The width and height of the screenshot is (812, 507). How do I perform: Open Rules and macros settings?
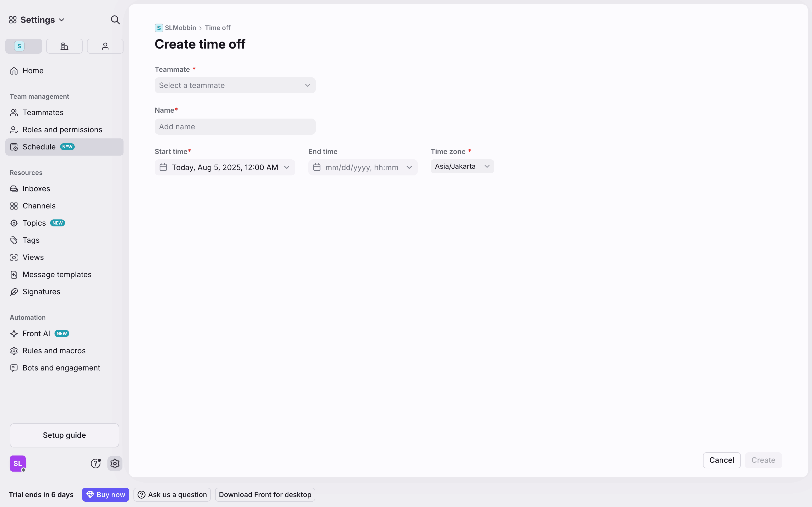click(x=54, y=351)
